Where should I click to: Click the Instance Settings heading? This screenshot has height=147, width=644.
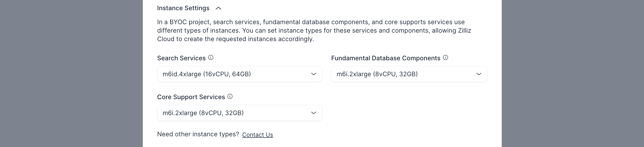click(183, 8)
